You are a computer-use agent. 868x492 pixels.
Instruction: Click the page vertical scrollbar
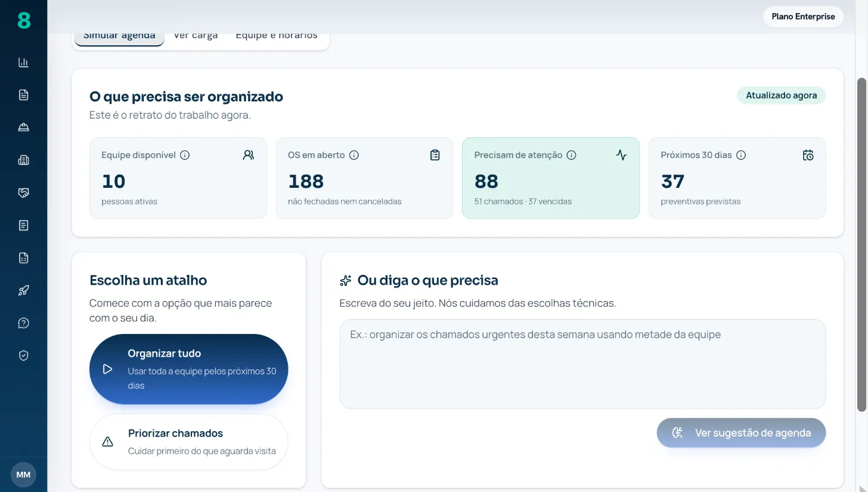pyautogui.click(x=861, y=245)
